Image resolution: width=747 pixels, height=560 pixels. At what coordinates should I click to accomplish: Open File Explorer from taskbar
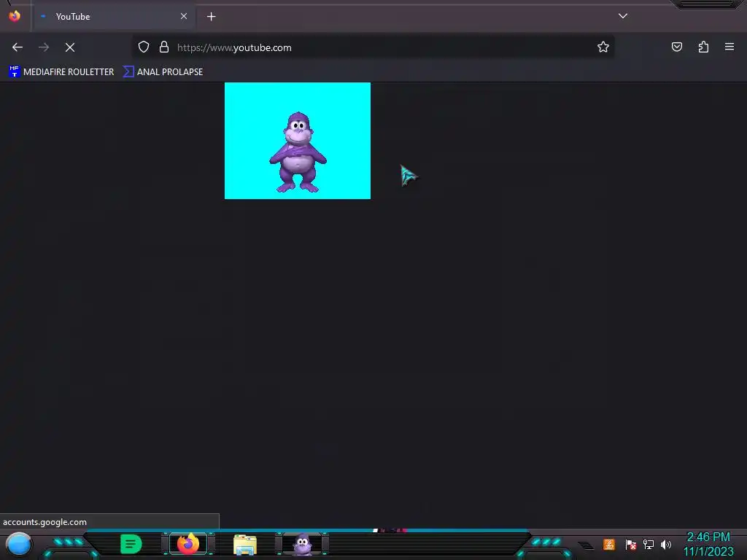click(x=245, y=545)
